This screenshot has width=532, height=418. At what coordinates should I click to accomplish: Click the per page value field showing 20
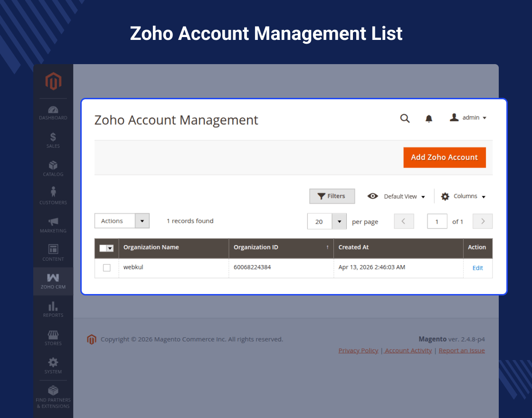click(320, 221)
